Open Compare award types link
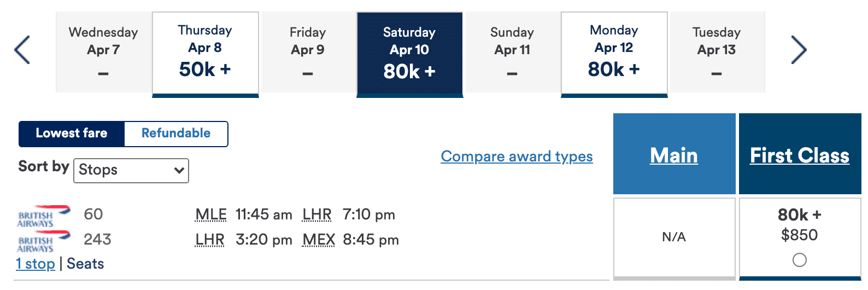The width and height of the screenshot is (868, 290). coord(517,156)
